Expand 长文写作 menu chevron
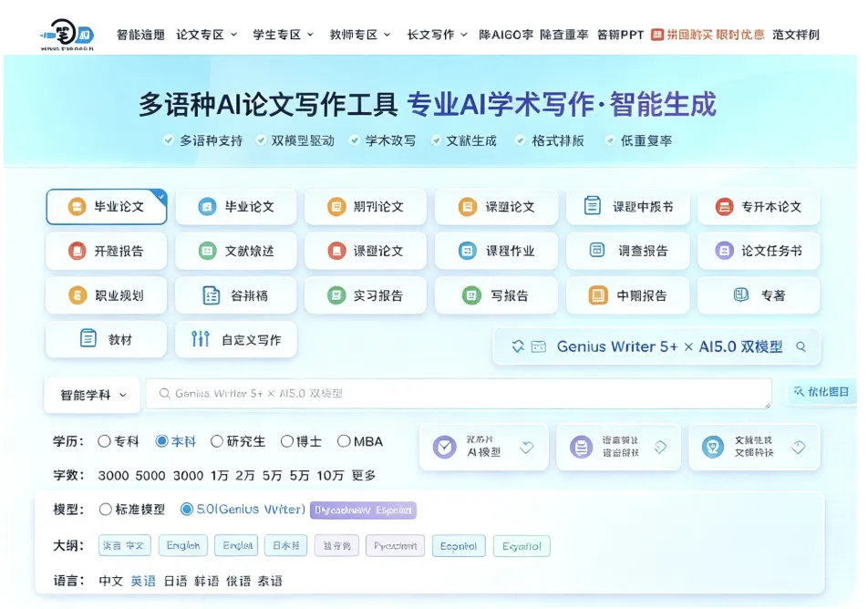This screenshot has height=609, width=868. click(464, 35)
